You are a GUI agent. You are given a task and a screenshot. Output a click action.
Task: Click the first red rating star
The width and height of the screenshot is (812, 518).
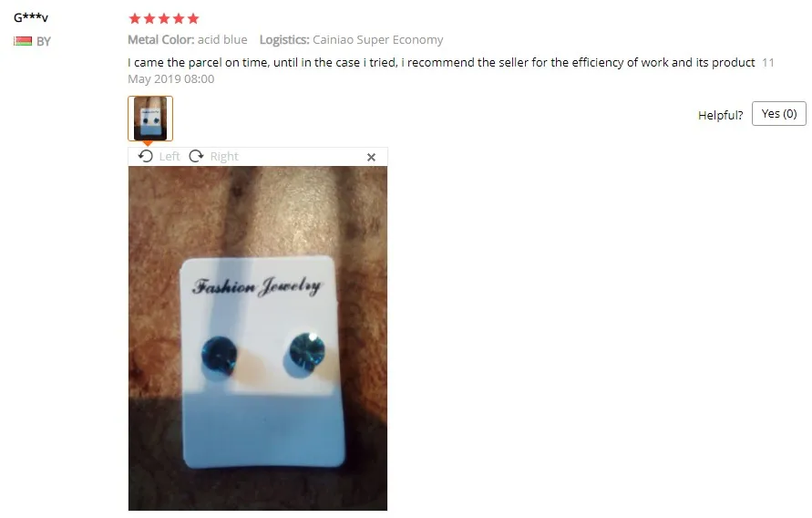point(135,19)
